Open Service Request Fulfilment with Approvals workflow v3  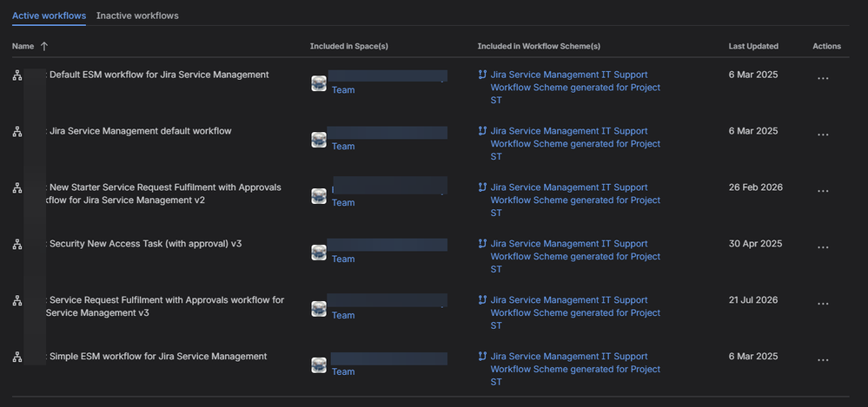click(x=164, y=306)
